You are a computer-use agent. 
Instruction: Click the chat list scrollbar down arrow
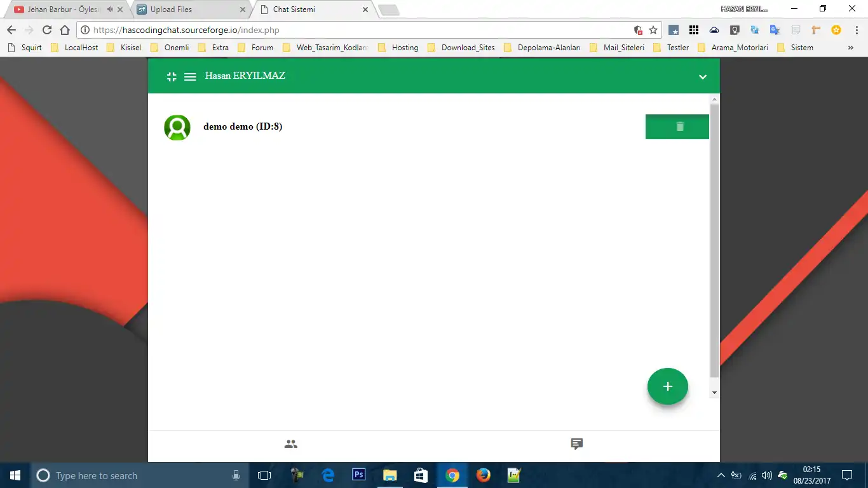coord(714,393)
